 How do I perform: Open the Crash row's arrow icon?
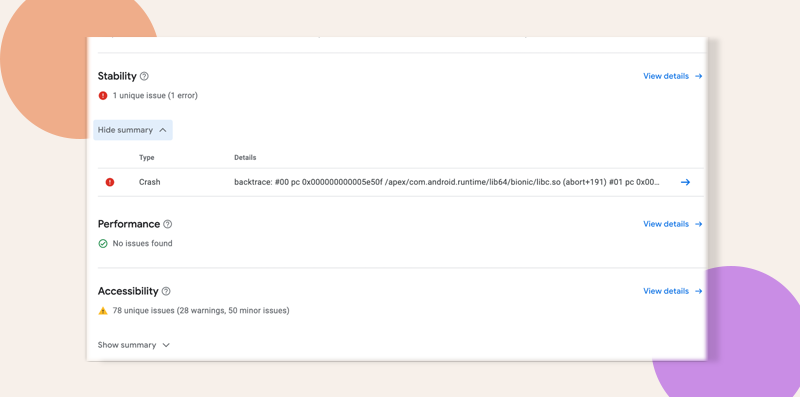pos(685,182)
